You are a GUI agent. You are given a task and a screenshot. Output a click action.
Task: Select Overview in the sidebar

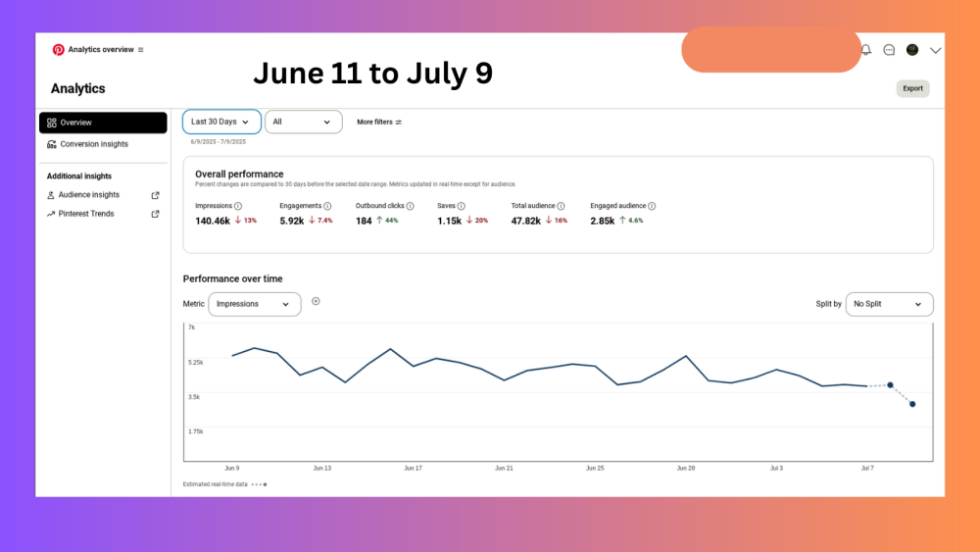pyautogui.click(x=103, y=123)
